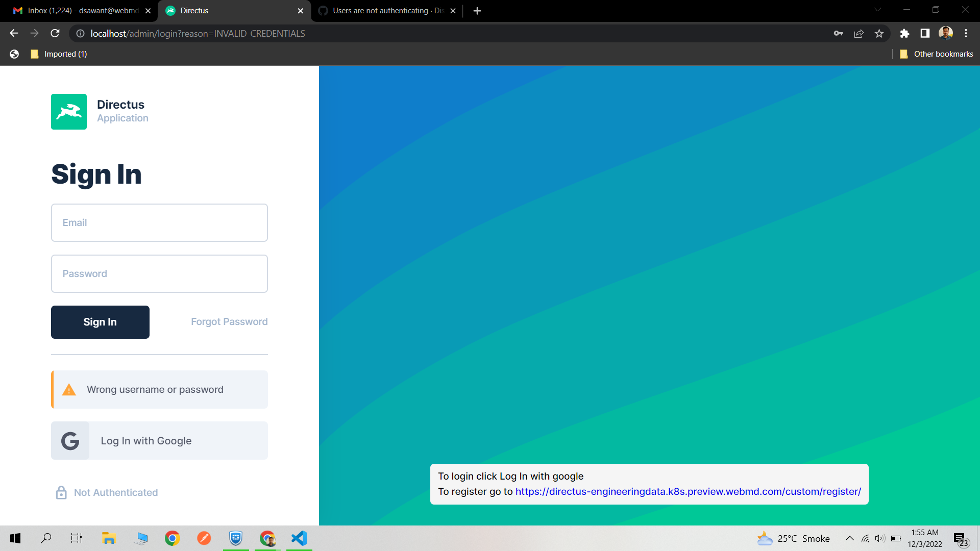Bookmark this page with the star icon

pyautogui.click(x=879, y=34)
